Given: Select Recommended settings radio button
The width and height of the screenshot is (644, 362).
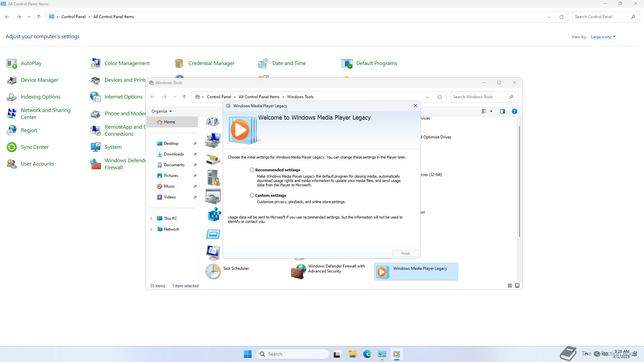Looking at the screenshot, I should point(252,170).
